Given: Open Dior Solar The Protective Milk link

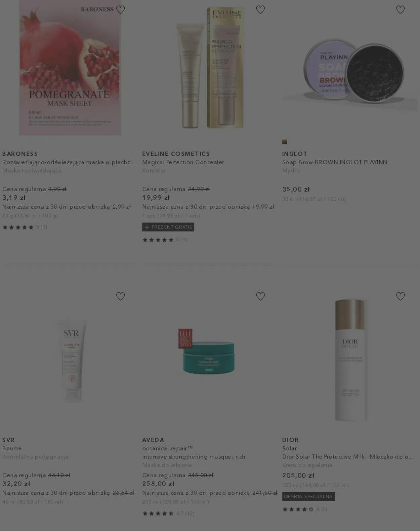Looking at the screenshot, I should tap(348, 457).
